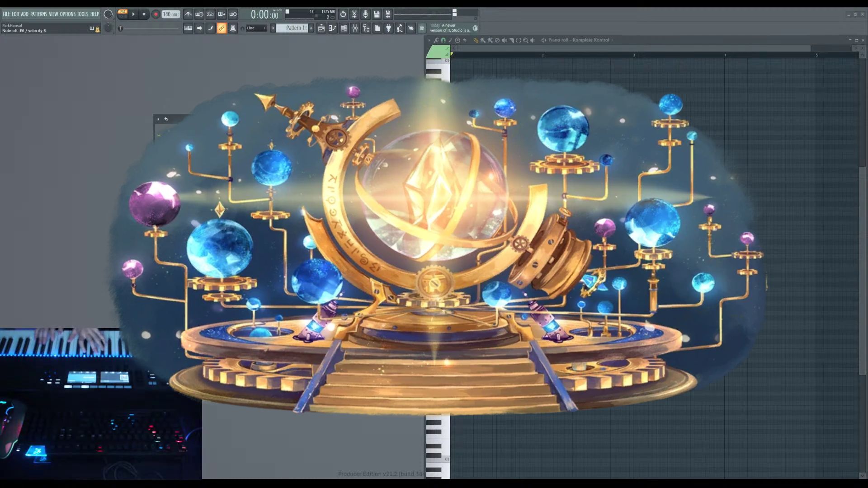Image resolution: width=868 pixels, height=488 pixels.
Task: Open the Channel rack icon
Action: point(344,28)
